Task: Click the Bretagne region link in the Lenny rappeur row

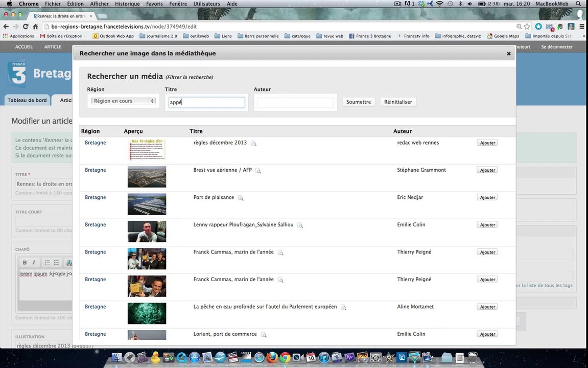Action: click(95, 225)
